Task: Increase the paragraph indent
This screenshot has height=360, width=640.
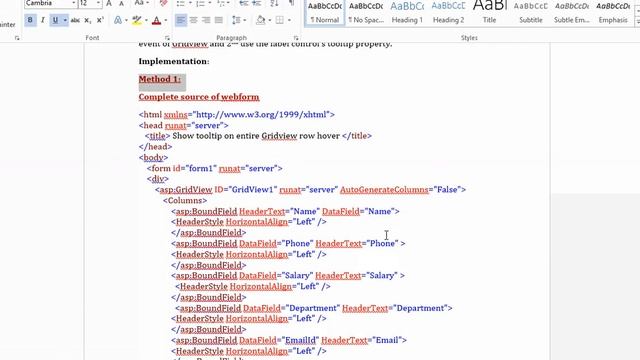Action: click(256, 4)
